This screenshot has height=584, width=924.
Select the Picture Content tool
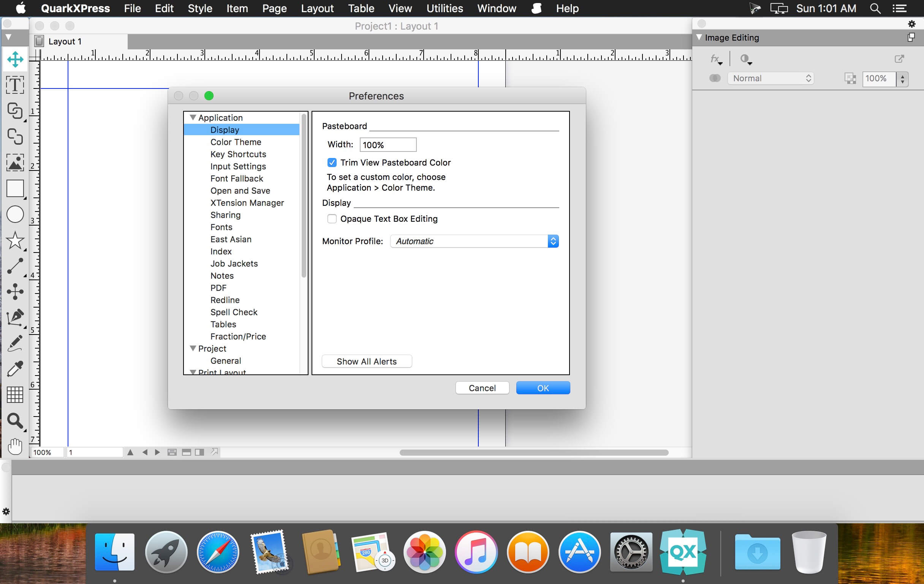pos(15,163)
